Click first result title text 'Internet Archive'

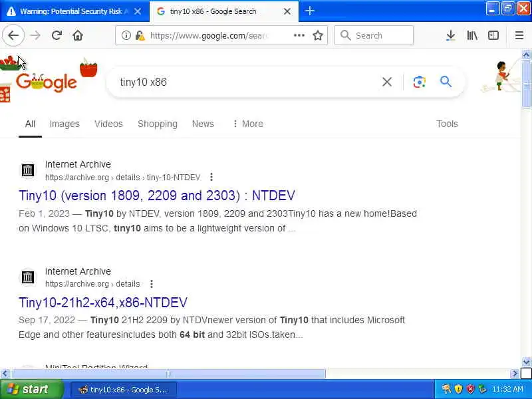tap(78, 164)
